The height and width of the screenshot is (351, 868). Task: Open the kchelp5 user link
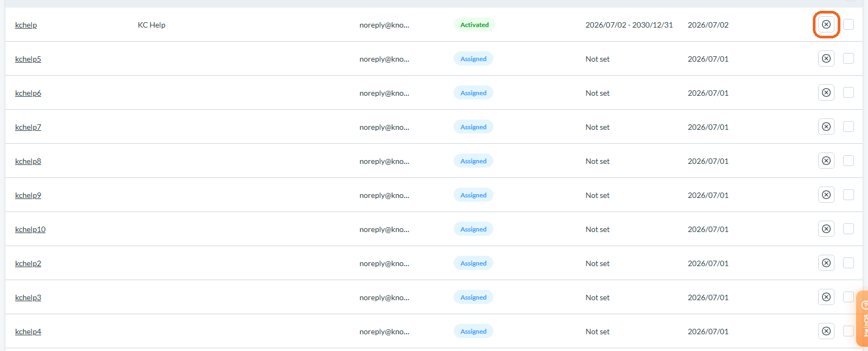point(28,59)
